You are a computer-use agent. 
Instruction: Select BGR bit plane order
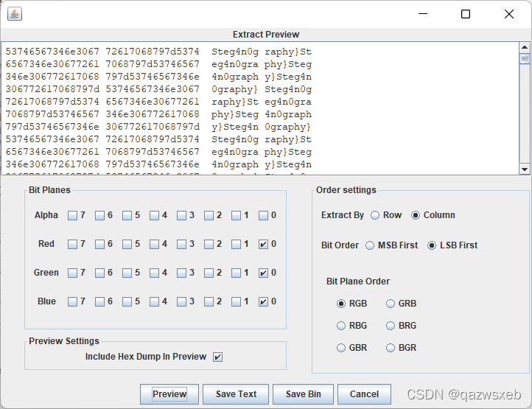point(391,348)
